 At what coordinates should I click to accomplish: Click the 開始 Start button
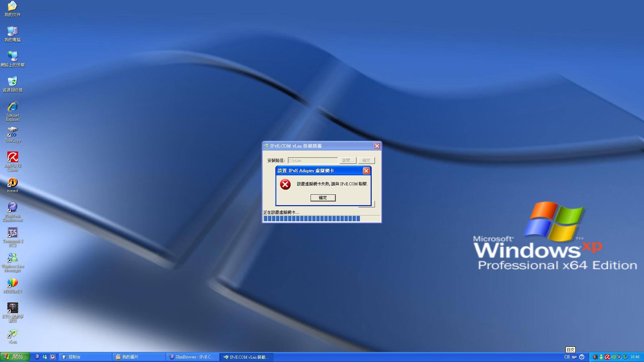pyautogui.click(x=15, y=357)
